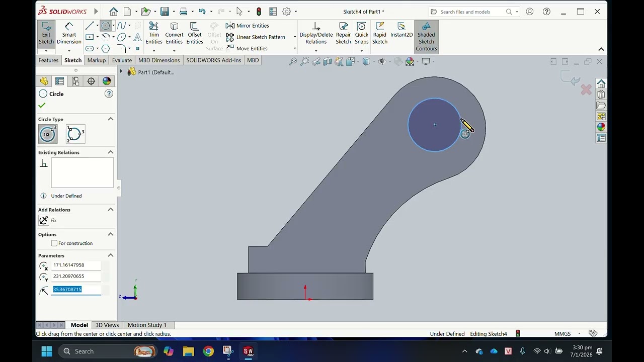Select the Perimeter Circle type
The width and height of the screenshot is (644, 362).
[75, 134]
